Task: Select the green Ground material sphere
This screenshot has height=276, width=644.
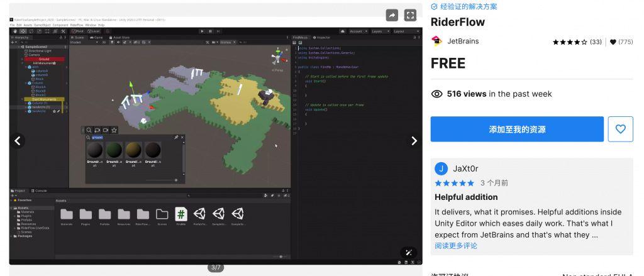Action: (114, 150)
